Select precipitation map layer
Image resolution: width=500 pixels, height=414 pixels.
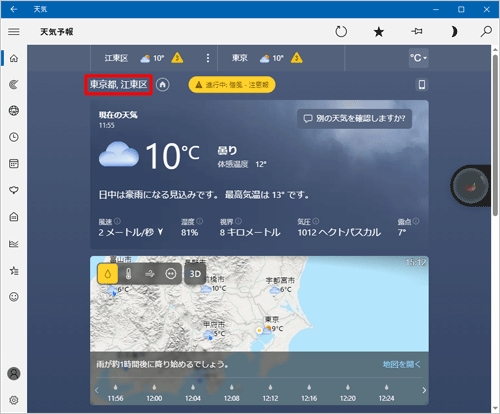coord(108,274)
